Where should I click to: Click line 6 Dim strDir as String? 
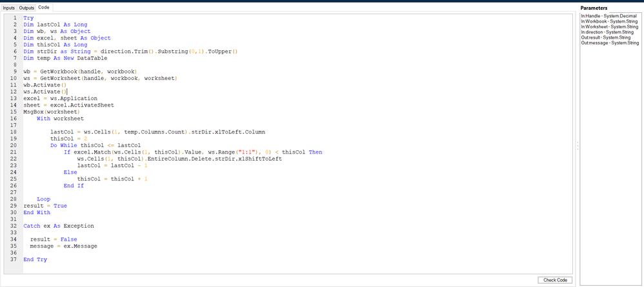(130, 52)
